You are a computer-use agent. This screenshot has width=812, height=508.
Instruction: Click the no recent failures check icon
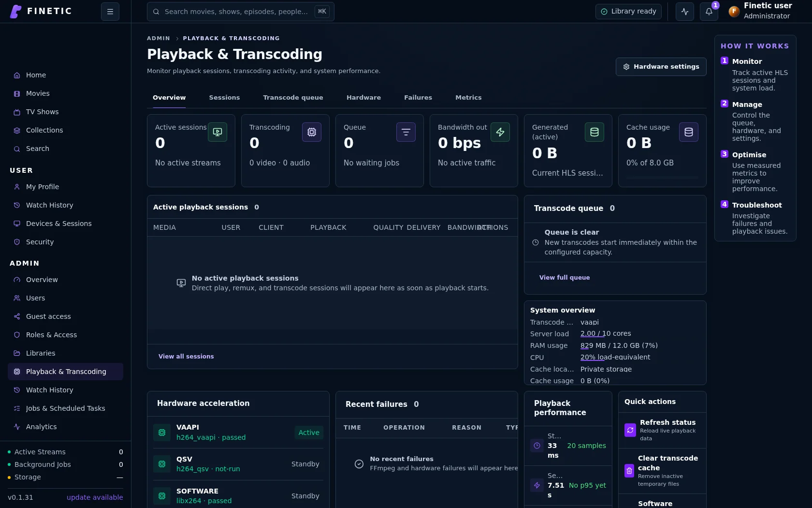tap(359, 464)
